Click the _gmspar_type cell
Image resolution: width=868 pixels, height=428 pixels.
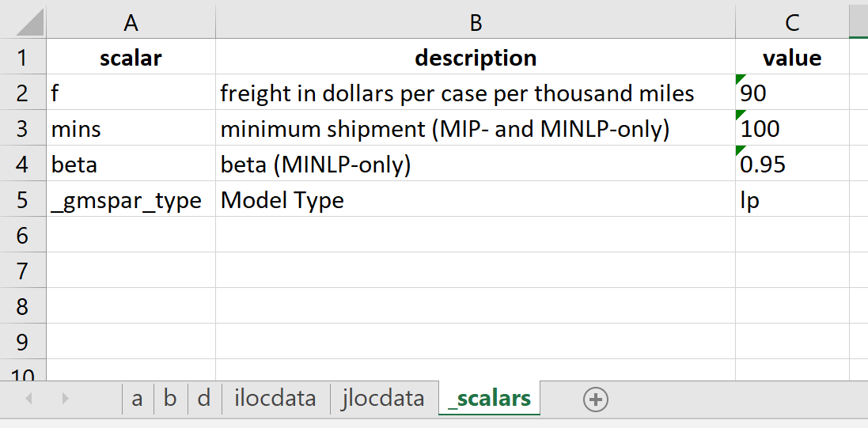131,200
